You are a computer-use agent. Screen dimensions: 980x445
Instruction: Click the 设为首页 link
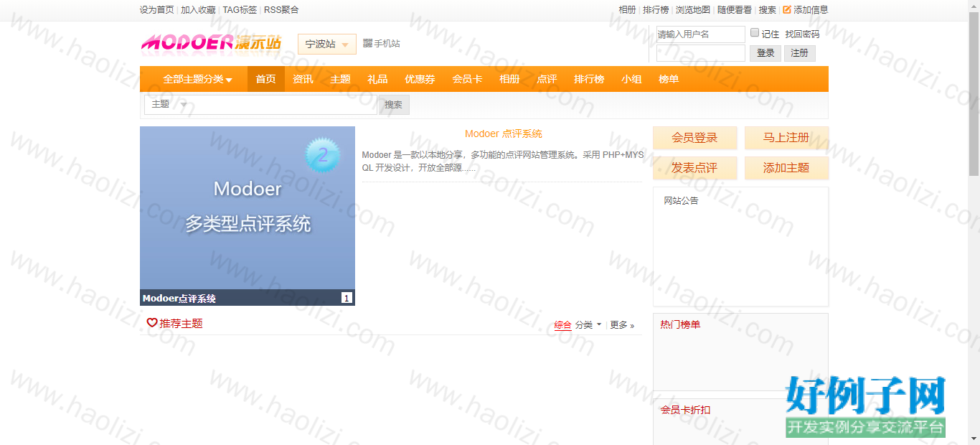click(157, 10)
